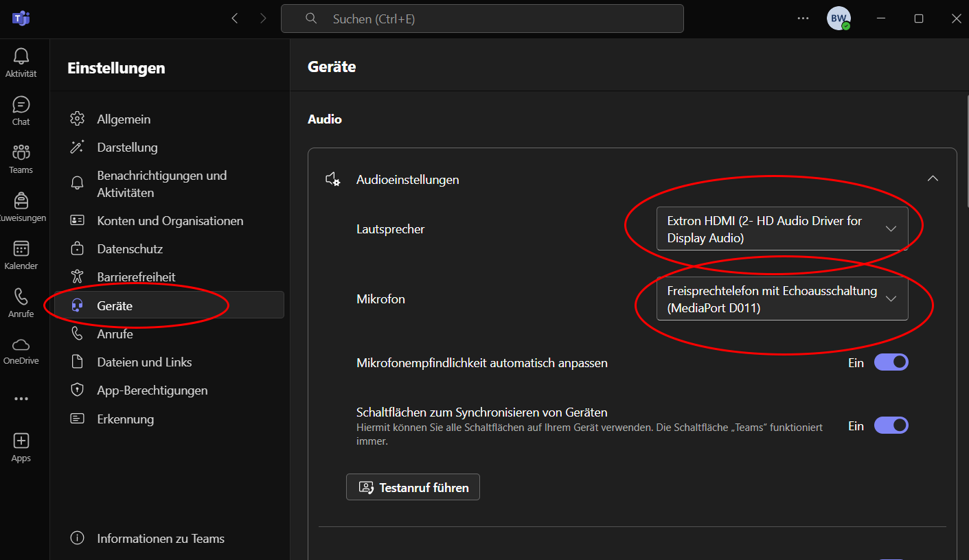The height and width of the screenshot is (560, 969).
Task: Select Allgemein settings
Action: 169,119
